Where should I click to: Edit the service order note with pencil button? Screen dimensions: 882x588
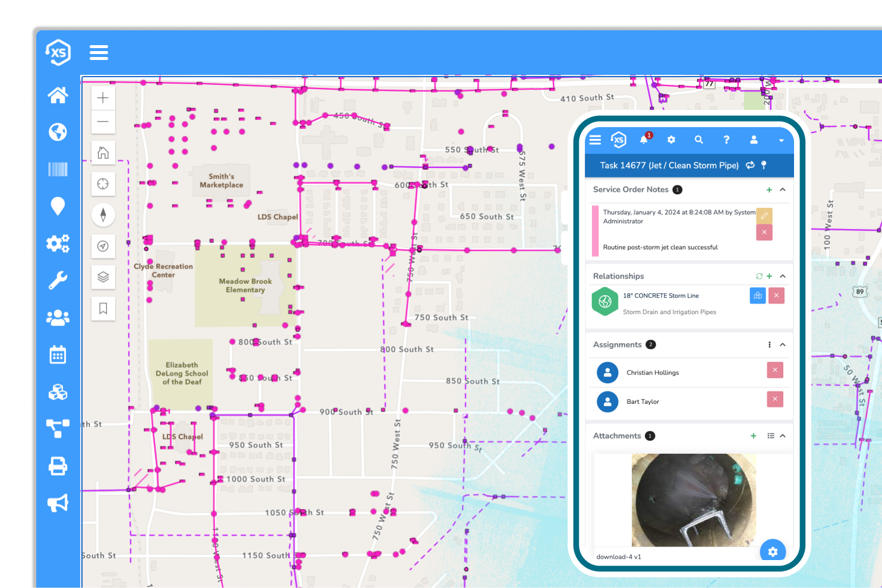[x=764, y=216]
